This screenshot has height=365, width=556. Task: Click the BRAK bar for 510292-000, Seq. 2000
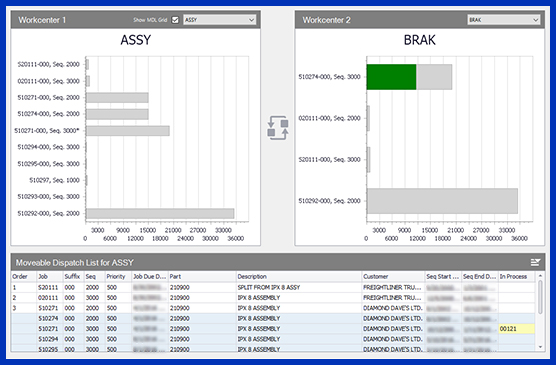[x=442, y=201]
